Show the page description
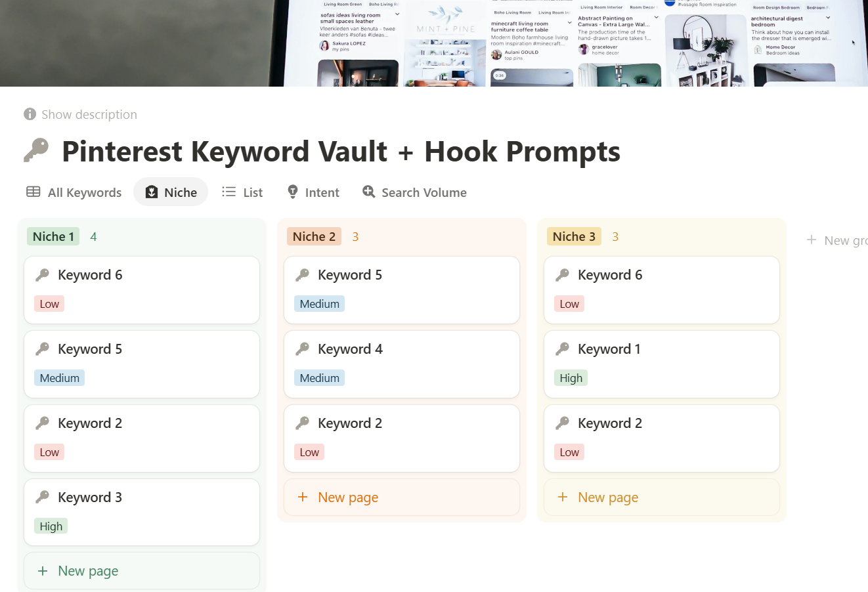868x592 pixels. 89,114
